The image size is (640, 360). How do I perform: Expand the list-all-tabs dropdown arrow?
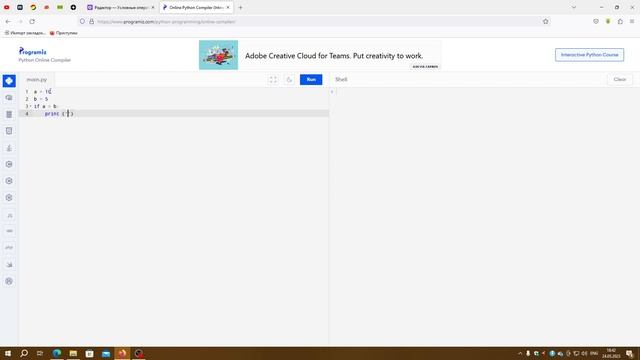pos(573,7)
